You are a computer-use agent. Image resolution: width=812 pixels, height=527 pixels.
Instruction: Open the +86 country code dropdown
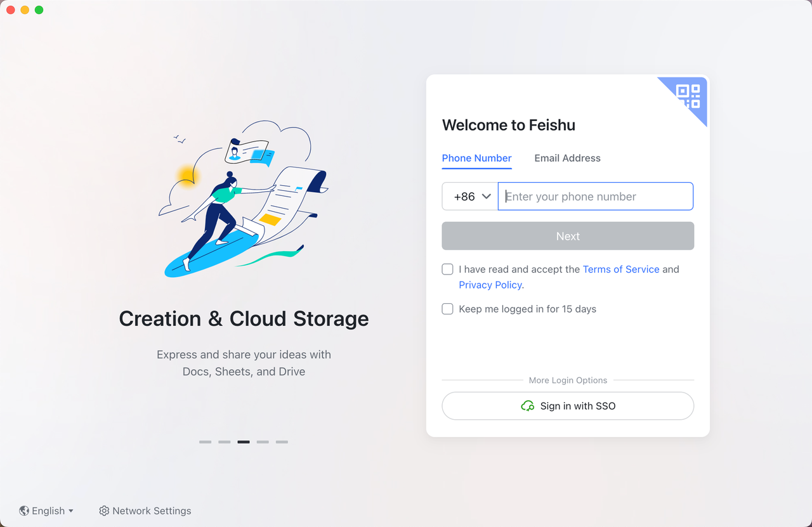[470, 197]
